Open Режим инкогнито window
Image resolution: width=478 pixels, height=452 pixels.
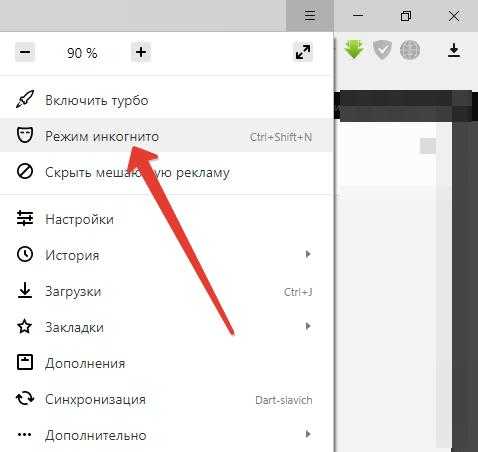pyautogui.click(x=166, y=136)
